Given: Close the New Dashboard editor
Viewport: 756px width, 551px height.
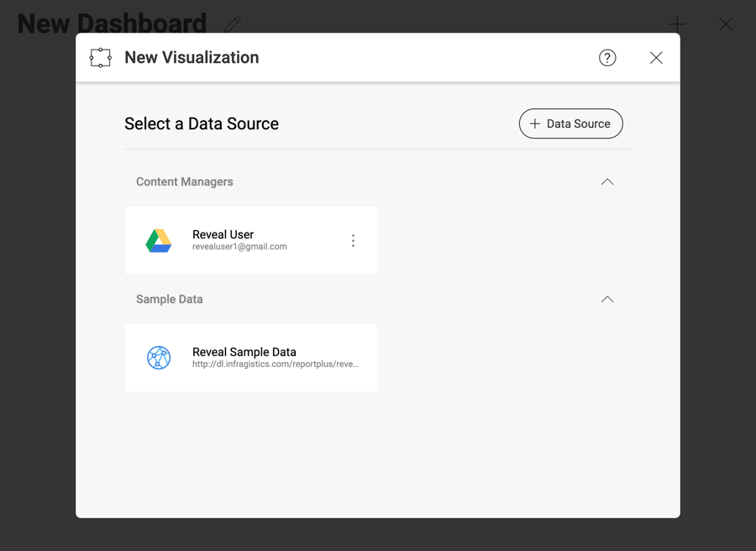Looking at the screenshot, I should click(x=726, y=24).
